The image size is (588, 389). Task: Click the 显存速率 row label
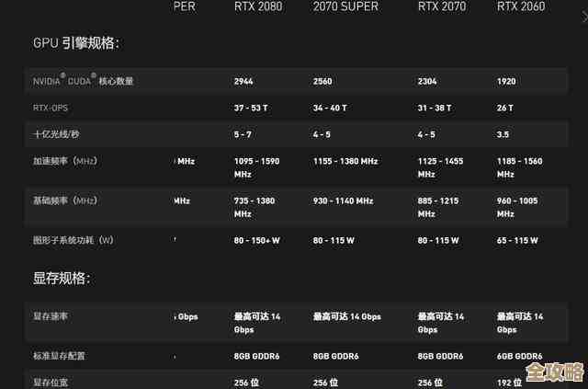[x=51, y=315]
